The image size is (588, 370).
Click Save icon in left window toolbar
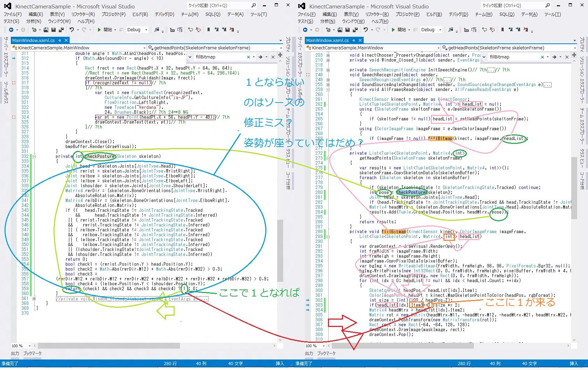coord(54,30)
